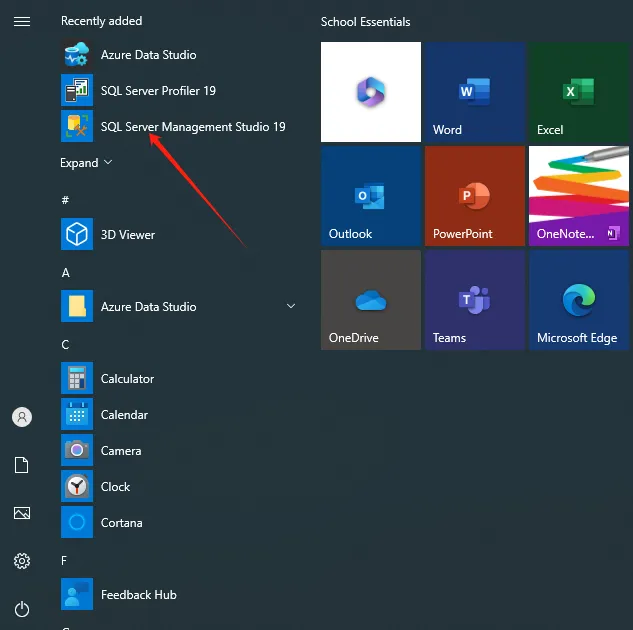Image resolution: width=633 pixels, height=630 pixels.
Task: Open the PowerPoint tile
Action: coord(475,196)
